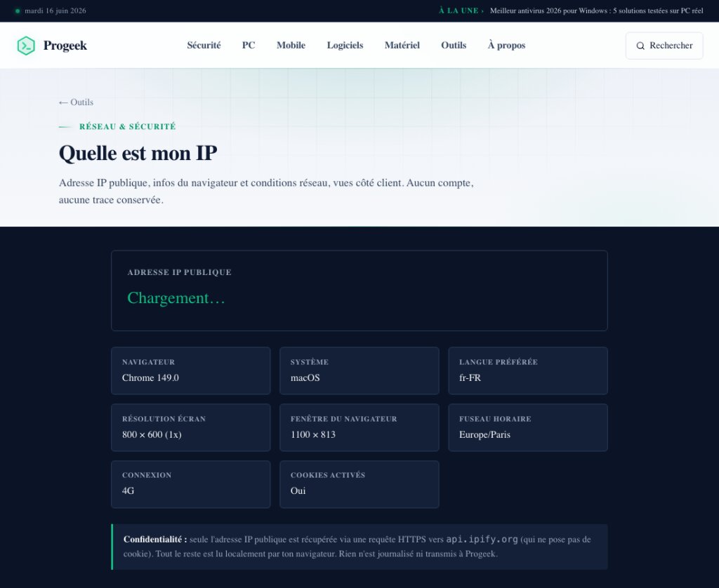The height and width of the screenshot is (588, 719).
Task: Click the magnifying glass search icon
Action: click(640, 46)
